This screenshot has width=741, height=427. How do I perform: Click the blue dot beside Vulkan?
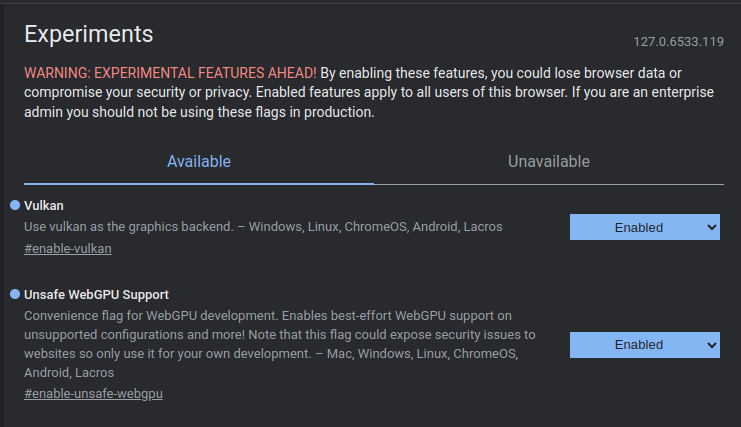pyautogui.click(x=15, y=205)
